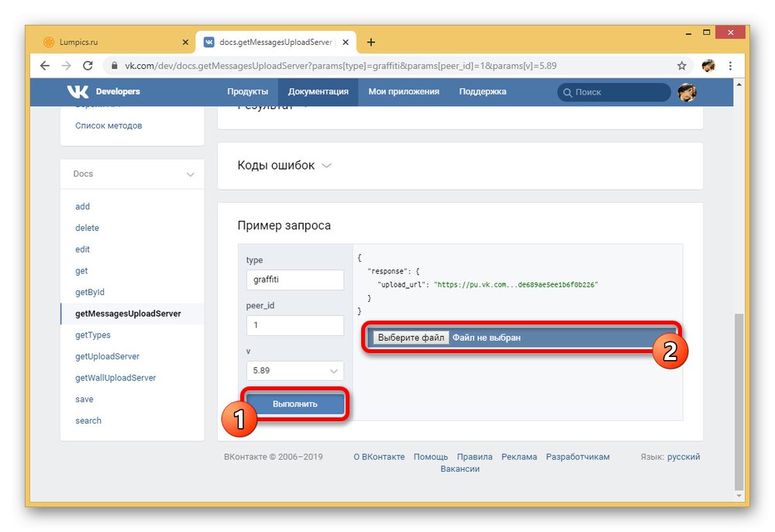Click the Выполнить button
775x532 pixels.
[x=295, y=403]
